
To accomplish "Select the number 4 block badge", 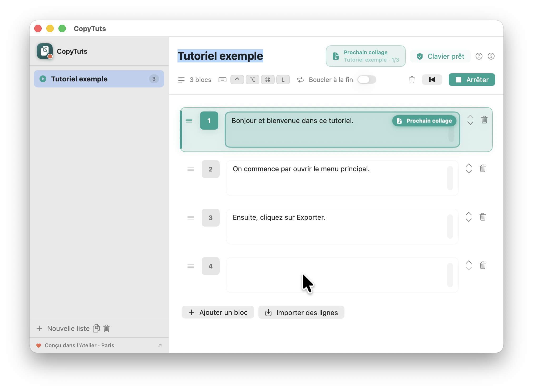I will click(211, 266).
